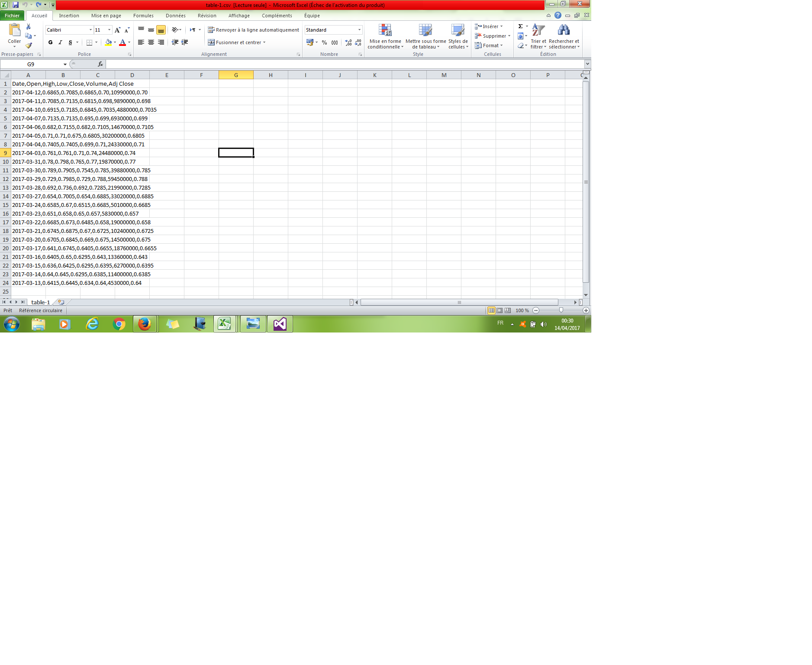Viewport: 812px width, 665px height.
Task: Switch to the Révision tab
Action: point(207,16)
